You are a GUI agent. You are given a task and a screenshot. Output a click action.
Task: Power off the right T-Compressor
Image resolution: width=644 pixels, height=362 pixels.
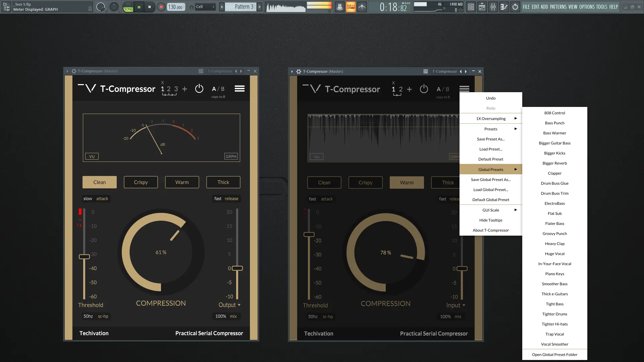[424, 89]
